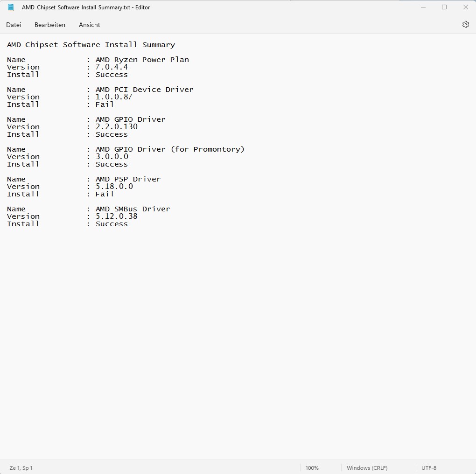The image size is (476, 474).
Task: Click the UTF-8 encoding indicator
Action: pos(429,468)
